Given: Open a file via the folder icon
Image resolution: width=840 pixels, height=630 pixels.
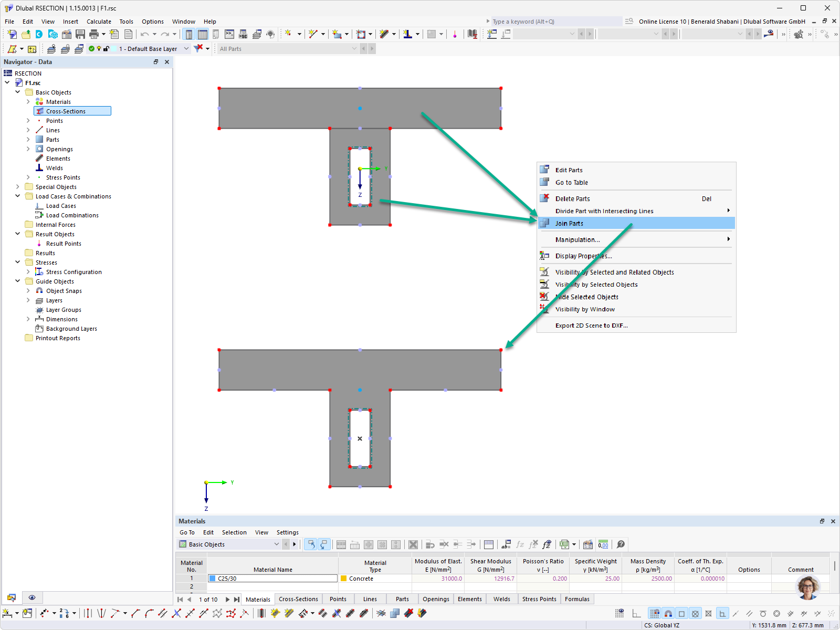Looking at the screenshot, I should pos(26,34).
